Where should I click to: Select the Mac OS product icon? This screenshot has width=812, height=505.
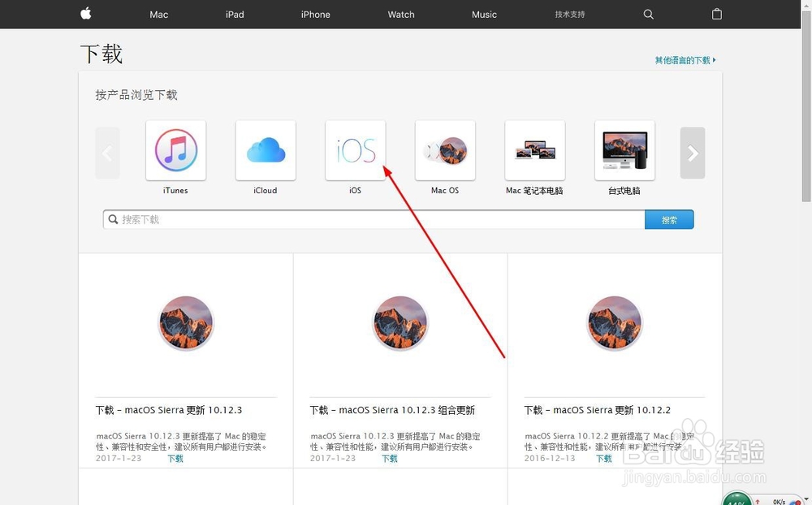pyautogui.click(x=445, y=150)
